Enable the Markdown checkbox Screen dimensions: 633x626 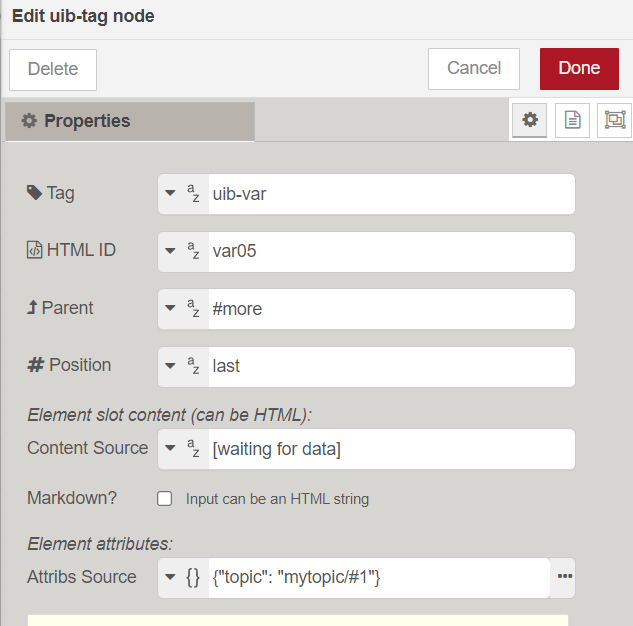click(x=165, y=498)
